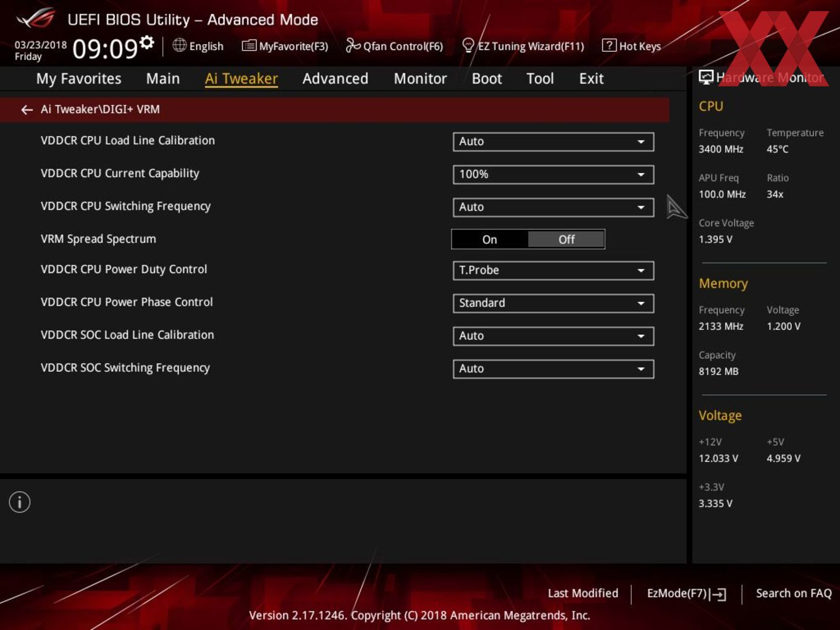Click the settings gear next to the clock

click(147, 43)
